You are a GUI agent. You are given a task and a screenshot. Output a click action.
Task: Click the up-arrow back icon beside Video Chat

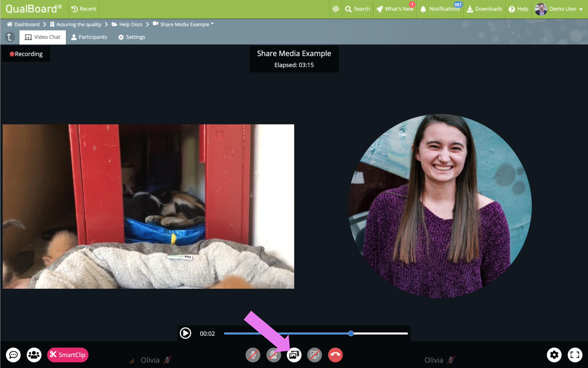[x=10, y=37]
